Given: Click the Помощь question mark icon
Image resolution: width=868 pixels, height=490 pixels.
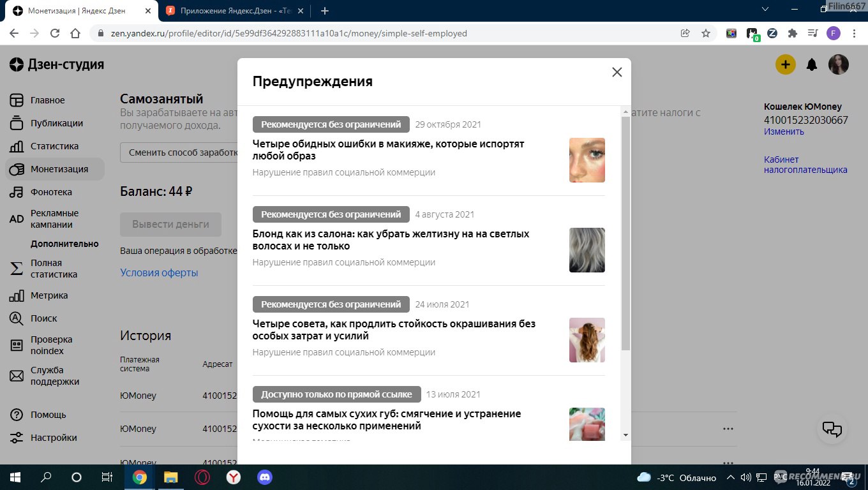Looking at the screenshot, I should [17, 415].
